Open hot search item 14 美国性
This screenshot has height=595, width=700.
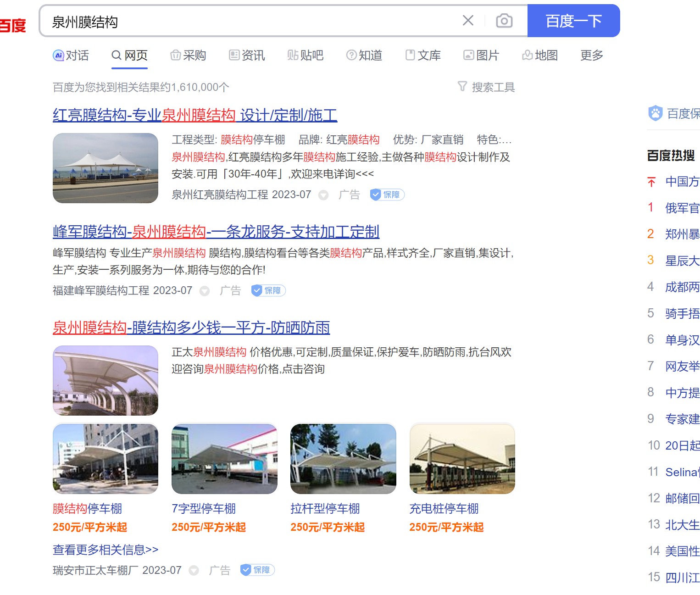(683, 551)
